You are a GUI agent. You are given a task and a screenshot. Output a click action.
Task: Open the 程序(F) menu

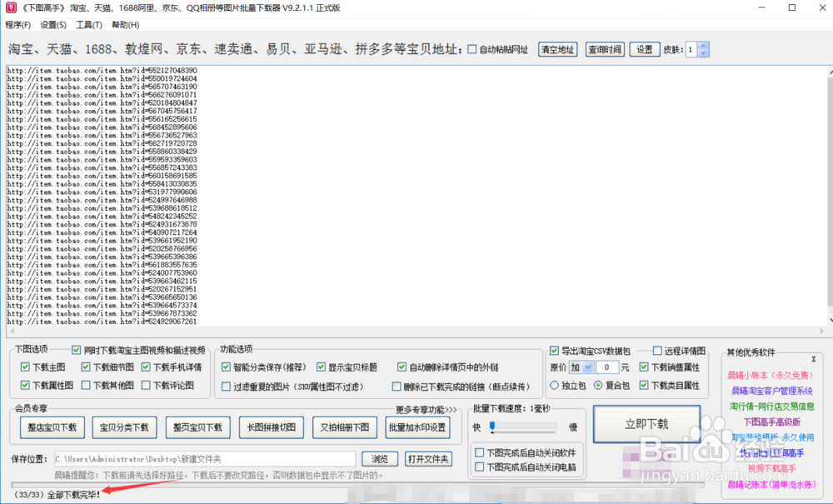point(18,25)
